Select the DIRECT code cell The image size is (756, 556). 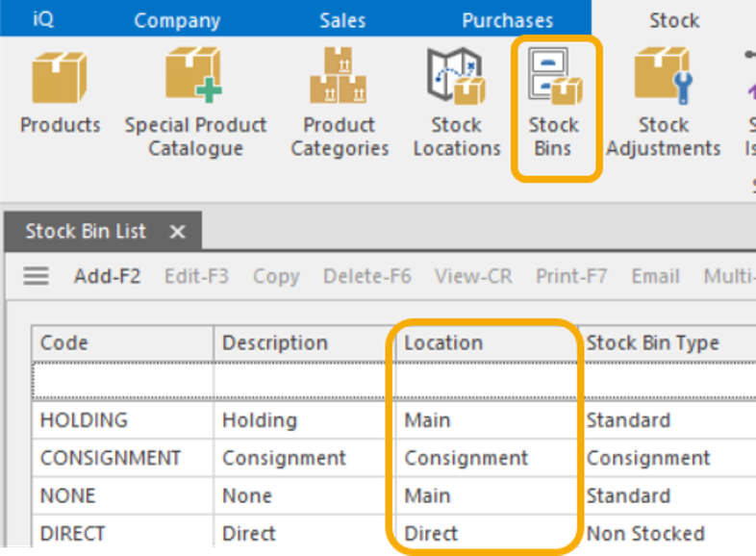click(123, 533)
